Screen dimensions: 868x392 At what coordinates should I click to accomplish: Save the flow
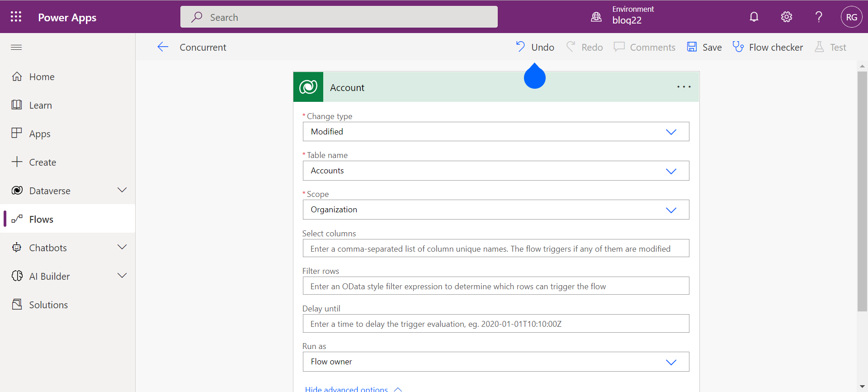point(704,47)
